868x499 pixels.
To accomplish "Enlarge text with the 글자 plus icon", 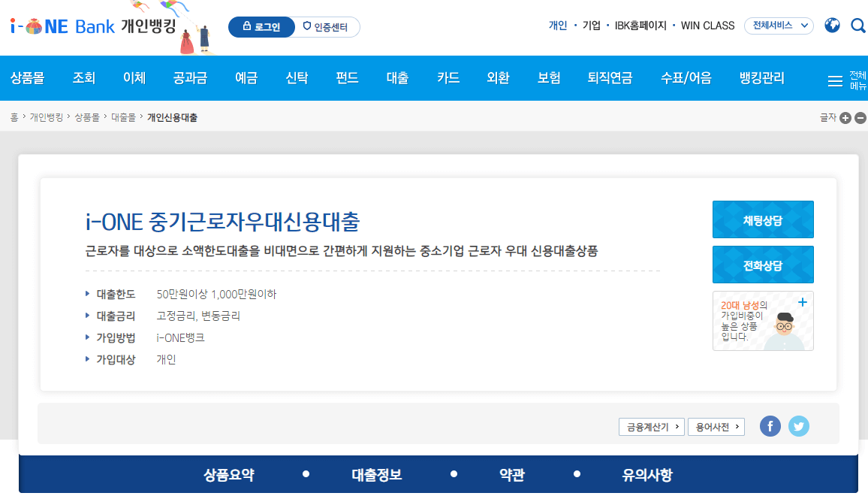I will pos(845,118).
